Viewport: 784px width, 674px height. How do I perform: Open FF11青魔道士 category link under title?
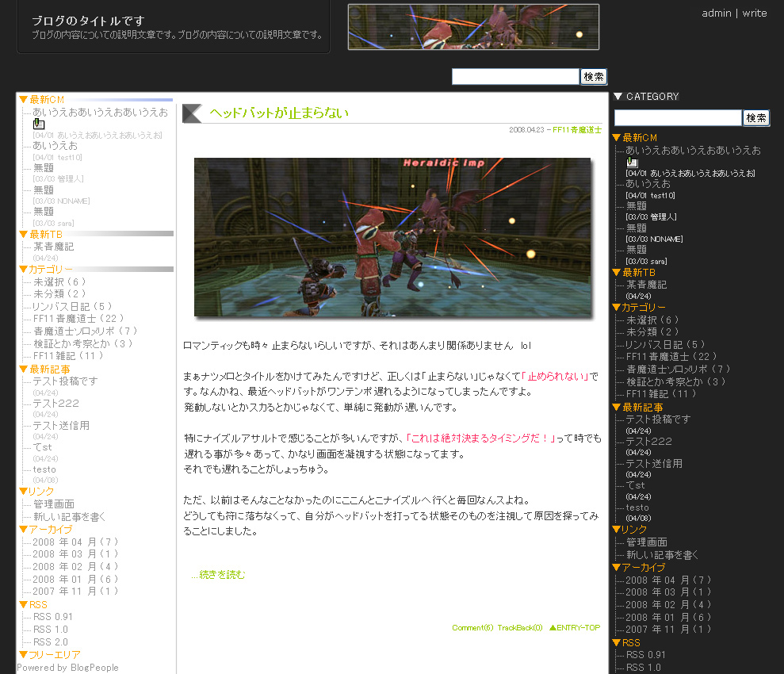[x=577, y=130]
